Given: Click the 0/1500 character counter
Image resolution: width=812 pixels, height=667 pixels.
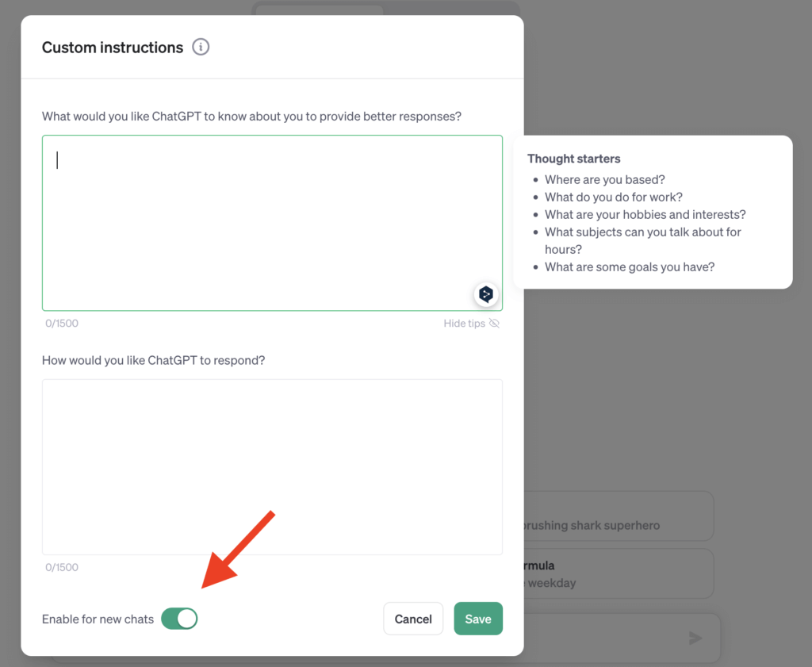Looking at the screenshot, I should [x=62, y=323].
